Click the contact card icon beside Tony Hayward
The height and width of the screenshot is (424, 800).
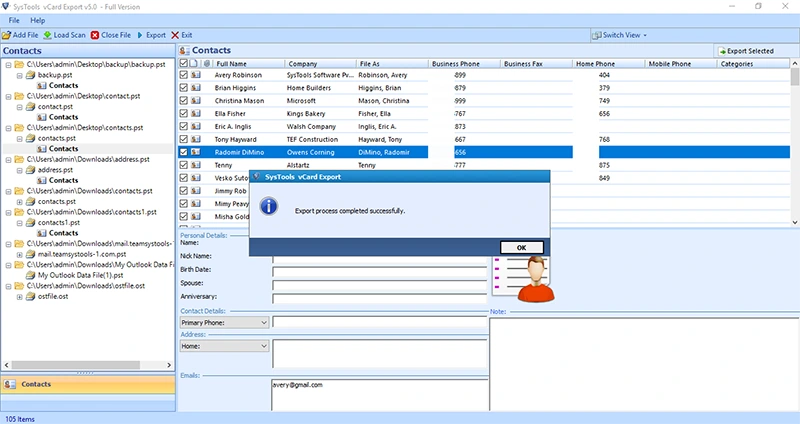[196, 139]
